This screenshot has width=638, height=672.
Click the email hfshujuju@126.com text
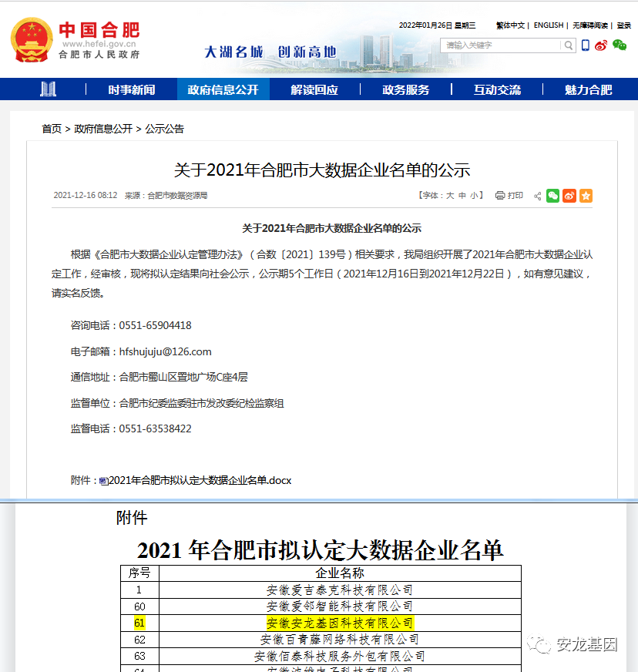click(165, 351)
